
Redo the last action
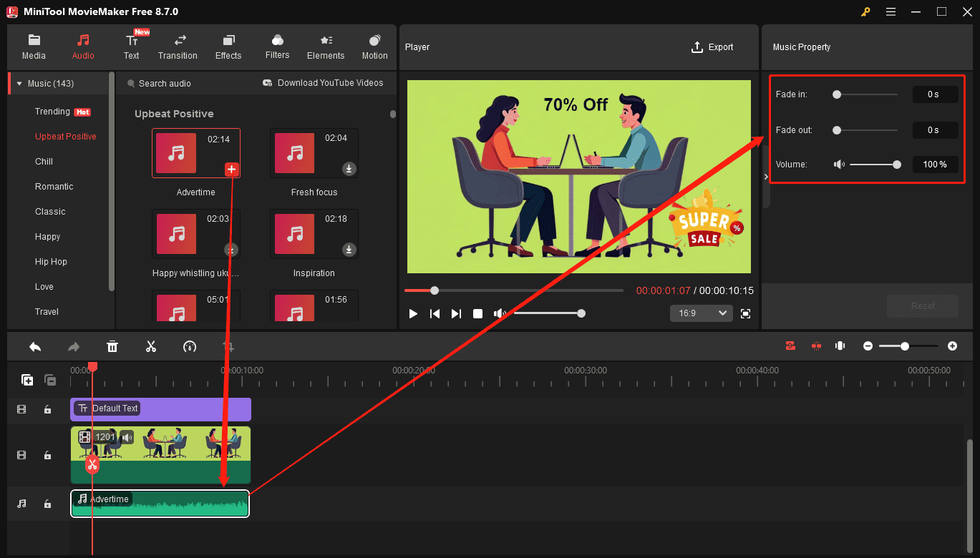pos(74,347)
